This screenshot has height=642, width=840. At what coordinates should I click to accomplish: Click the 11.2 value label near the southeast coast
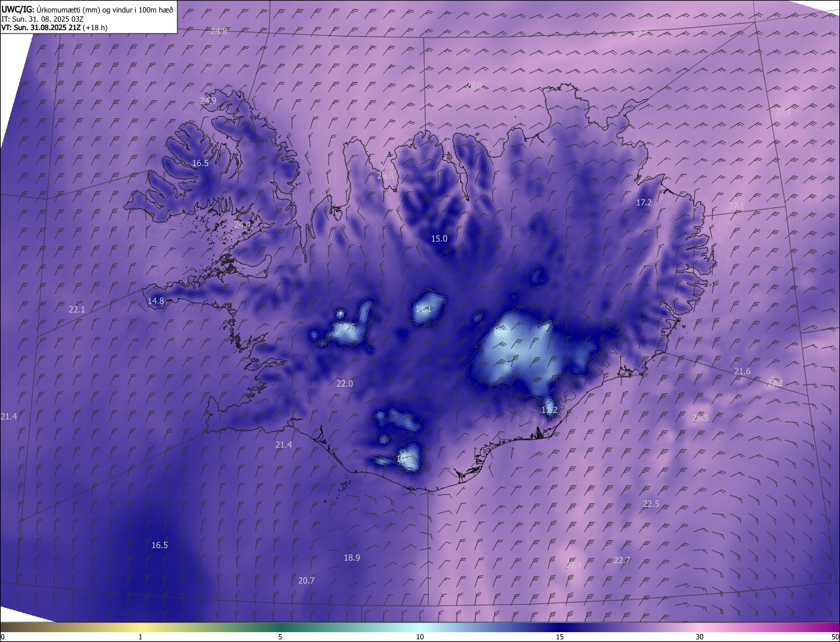click(549, 410)
